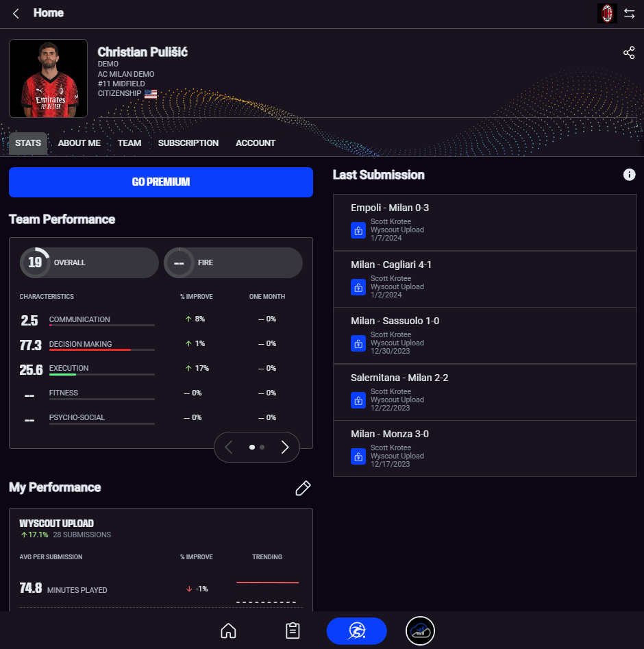The height and width of the screenshot is (649, 644).
Task: Open the home icon in the bottom navigation
Action: click(x=228, y=630)
